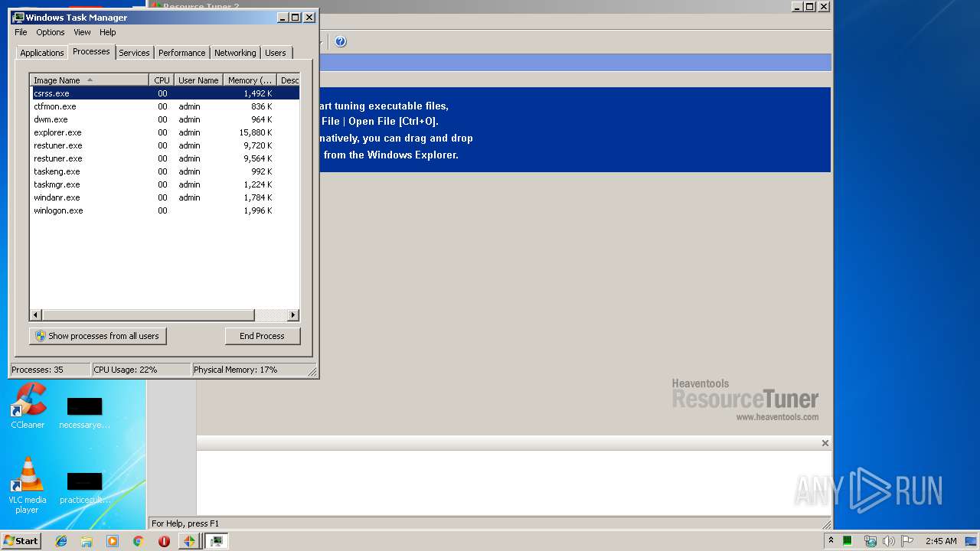Switch to the Networking tab
This screenshot has width=980, height=551.
pyautogui.click(x=235, y=53)
